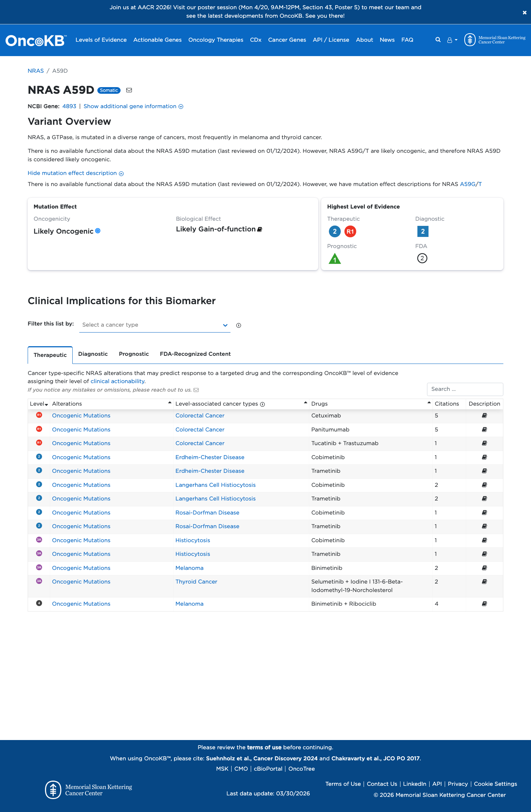This screenshot has width=531, height=812.
Task: Switch to the Diagnostic tab
Action: click(93, 354)
